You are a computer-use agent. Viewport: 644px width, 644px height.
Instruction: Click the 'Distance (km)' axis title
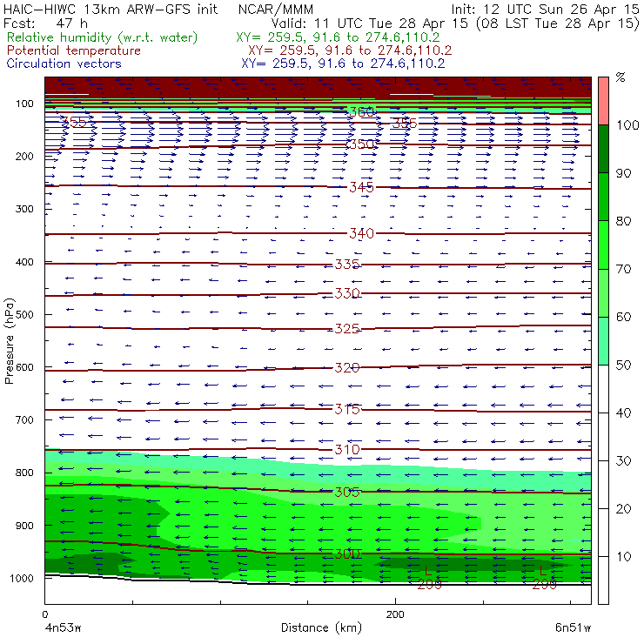pos(322,627)
